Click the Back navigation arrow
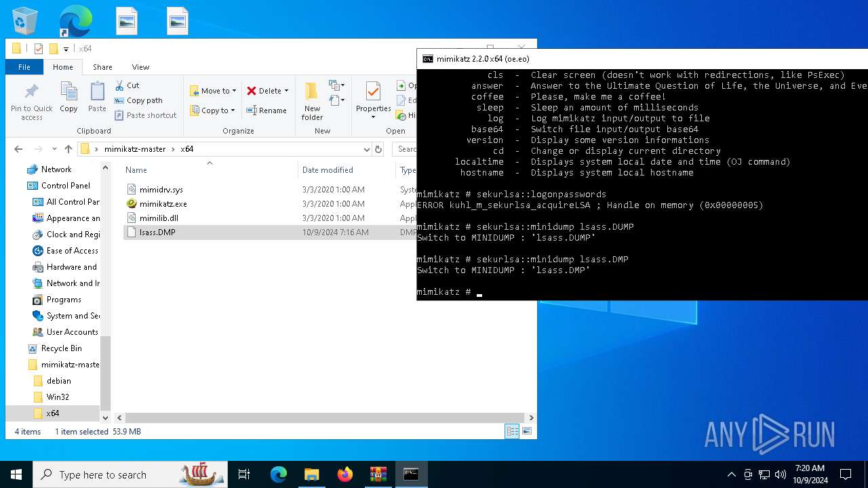Screen dimensions: 868x488 point(18,149)
